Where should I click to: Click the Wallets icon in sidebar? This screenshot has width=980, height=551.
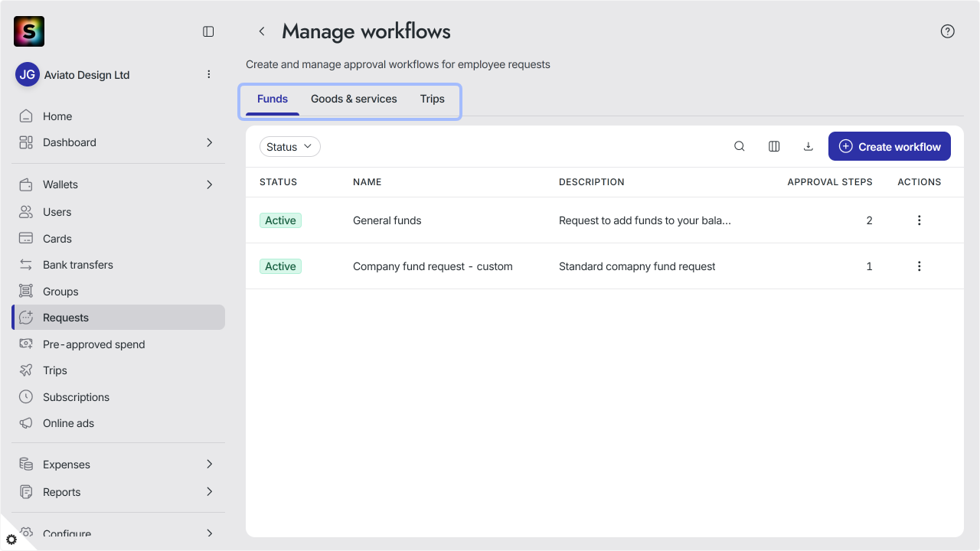pos(26,184)
